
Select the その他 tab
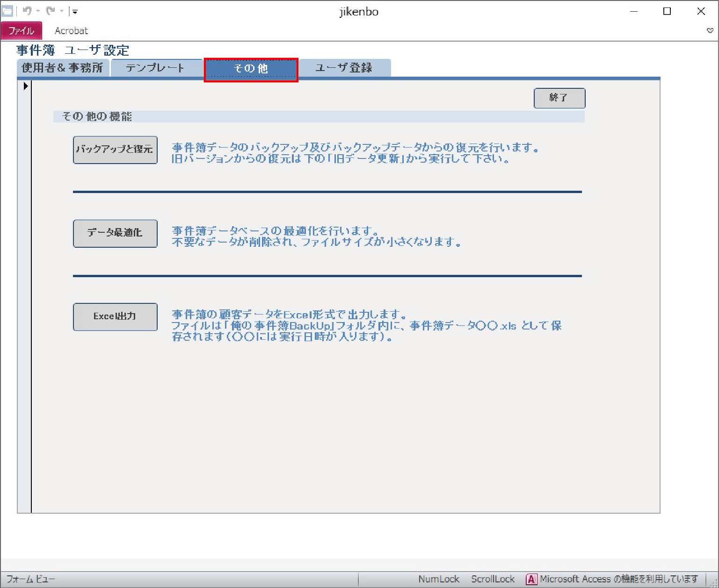coord(251,69)
